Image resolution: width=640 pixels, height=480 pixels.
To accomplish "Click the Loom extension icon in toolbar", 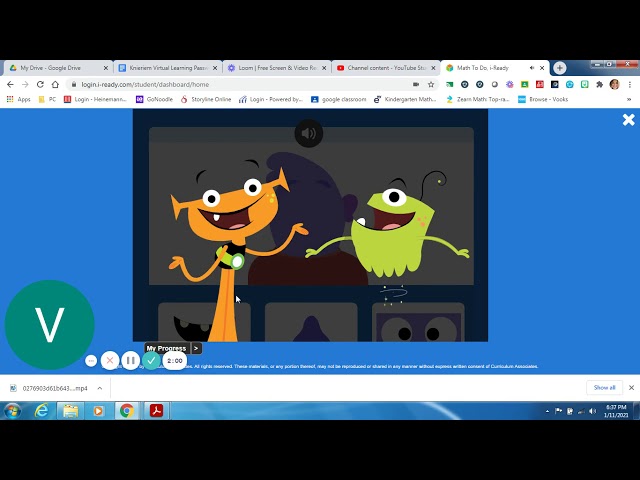I will (x=509, y=84).
